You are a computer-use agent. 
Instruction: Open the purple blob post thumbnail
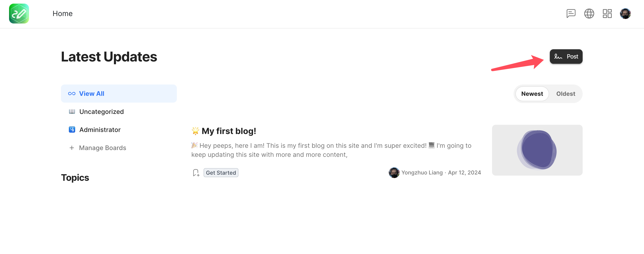537,150
